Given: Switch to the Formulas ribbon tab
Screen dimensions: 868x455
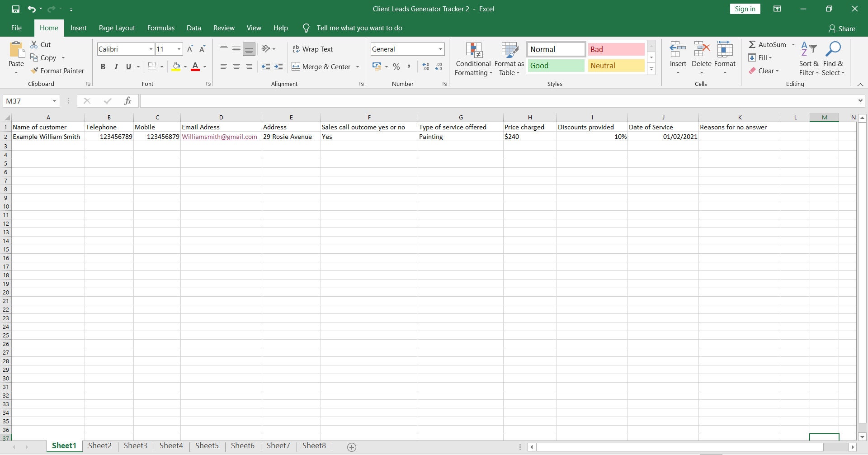Looking at the screenshot, I should 160,28.
